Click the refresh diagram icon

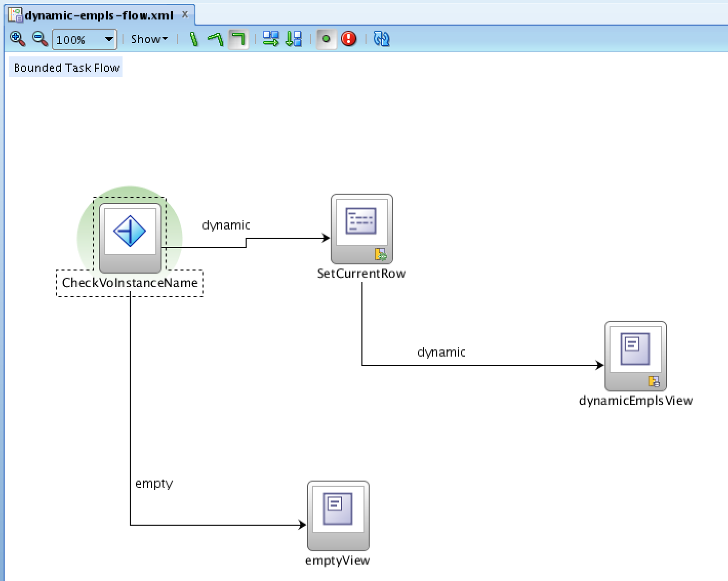pyautogui.click(x=381, y=39)
